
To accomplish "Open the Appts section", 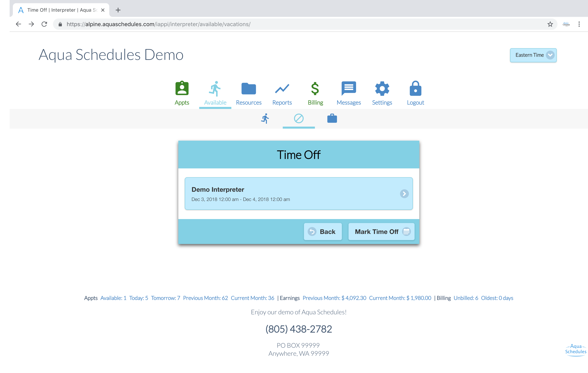I will click(x=182, y=93).
